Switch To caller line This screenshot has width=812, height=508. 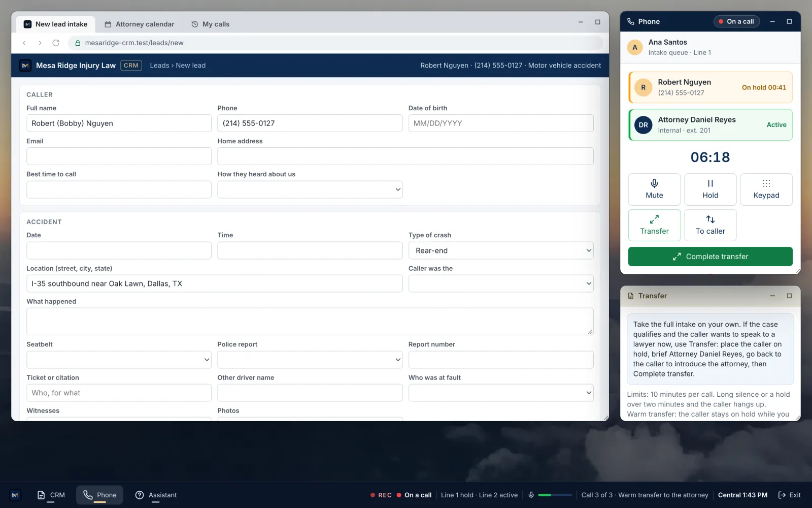click(x=710, y=225)
